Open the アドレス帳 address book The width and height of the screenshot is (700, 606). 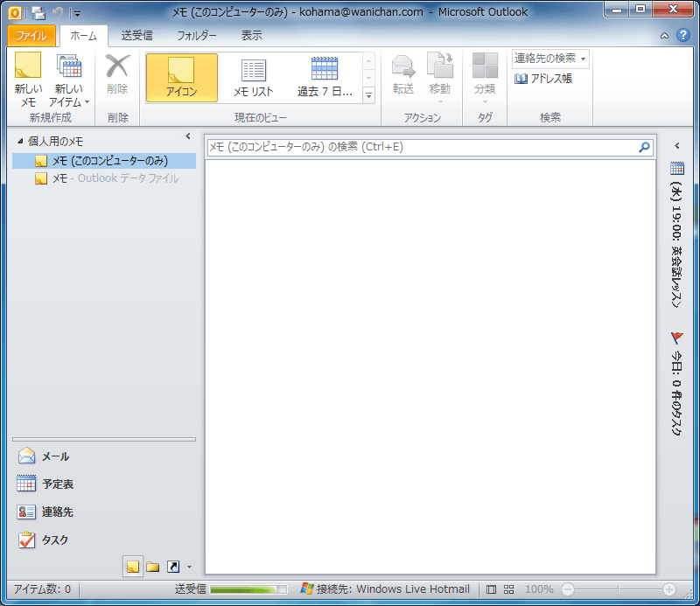coord(543,79)
